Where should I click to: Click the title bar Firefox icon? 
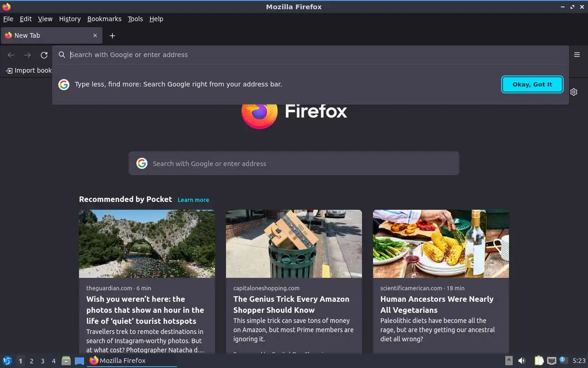pyautogui.click(x=6, y=6)
